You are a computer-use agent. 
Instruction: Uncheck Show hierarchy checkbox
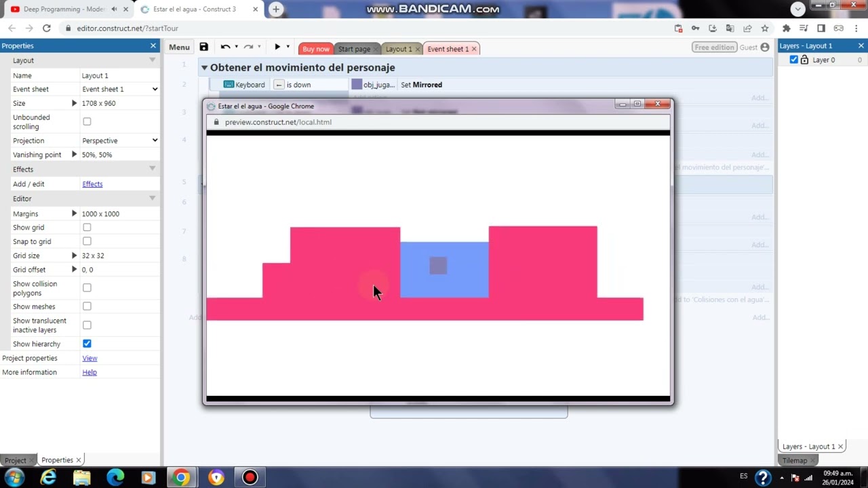87,344
